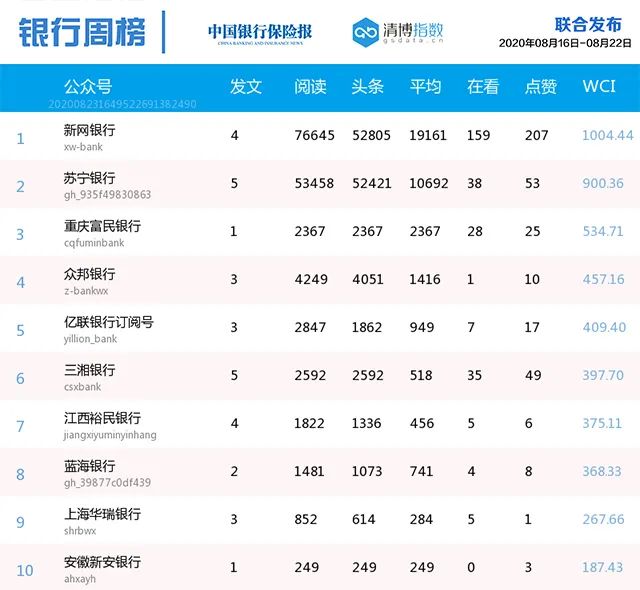The width and height of the screenshot is (640, 590).
Task: Sort by the 阅读 column header
Action: (310, 87)
